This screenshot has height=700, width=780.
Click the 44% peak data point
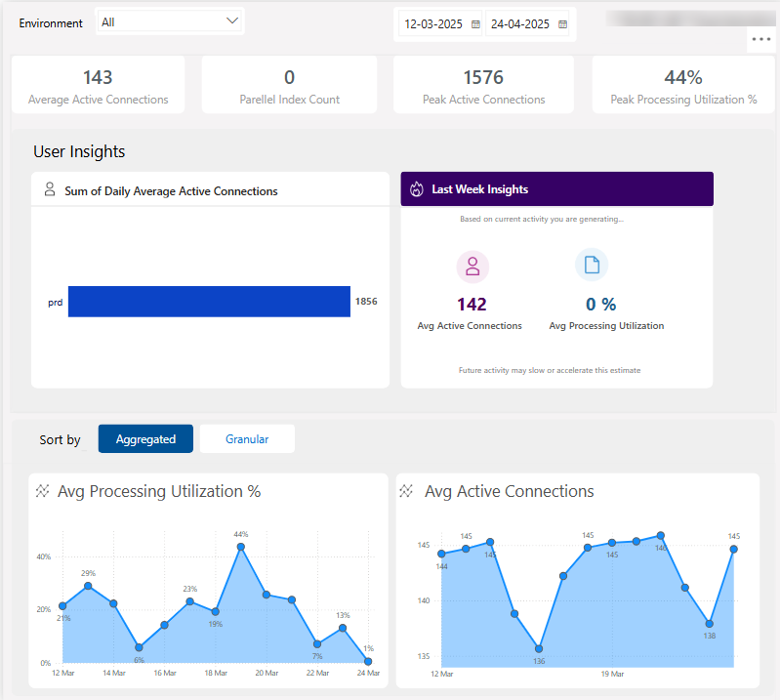[x=241, y=547]
